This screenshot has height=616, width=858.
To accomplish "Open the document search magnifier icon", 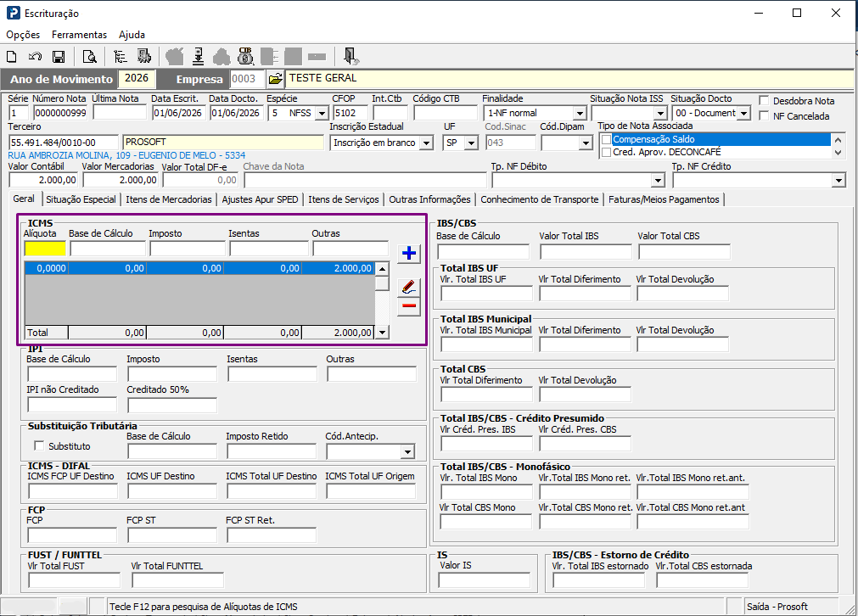I will pyautogui.click(x=89, y=56).
